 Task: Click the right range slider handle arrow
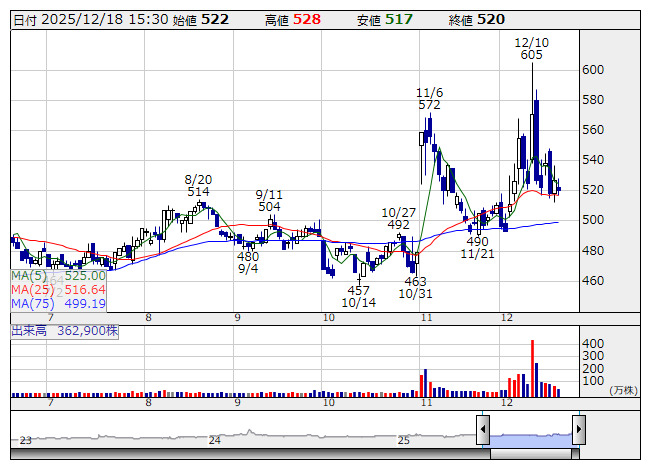point(579,429)
